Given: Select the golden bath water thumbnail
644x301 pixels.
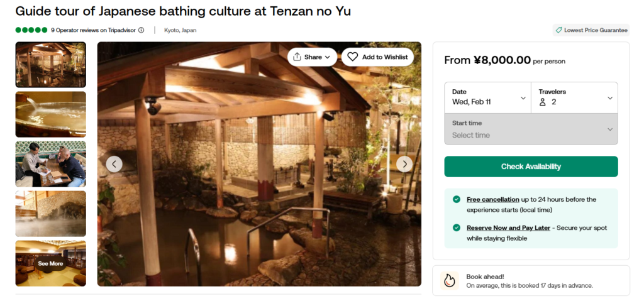Looking at the screenshot, I should click(x=51, y=114).
